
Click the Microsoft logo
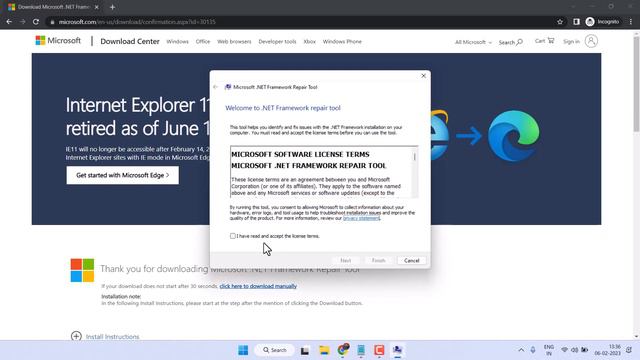[x=58, y=40]
